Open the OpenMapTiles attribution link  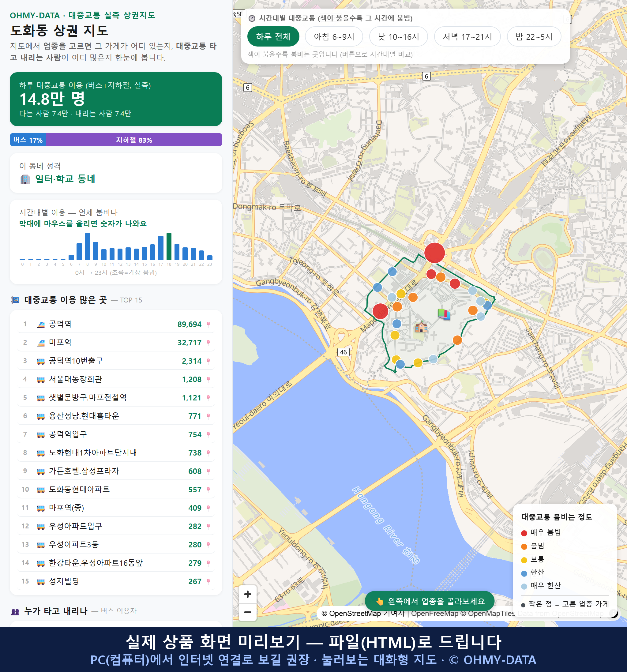tap(488, 614)
